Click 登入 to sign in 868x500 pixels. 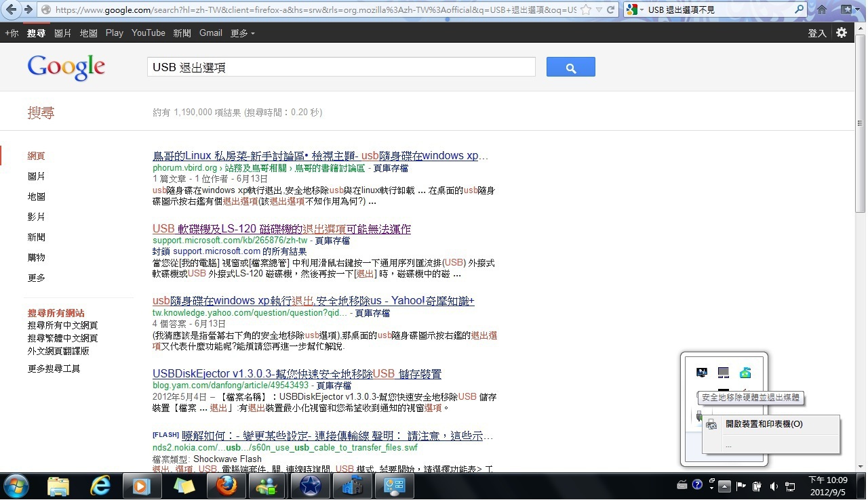(x=817, y=33)
